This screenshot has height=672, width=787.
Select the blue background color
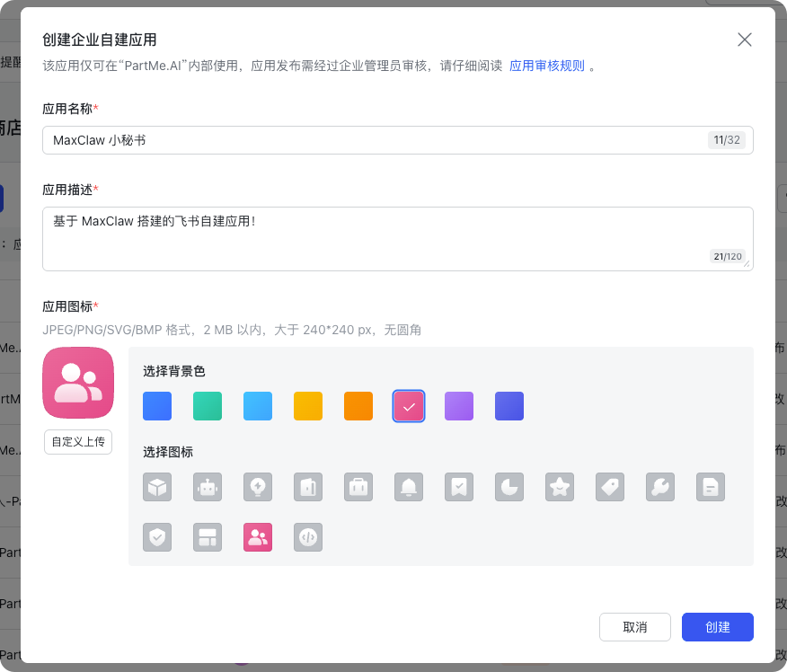coord(157,406)
